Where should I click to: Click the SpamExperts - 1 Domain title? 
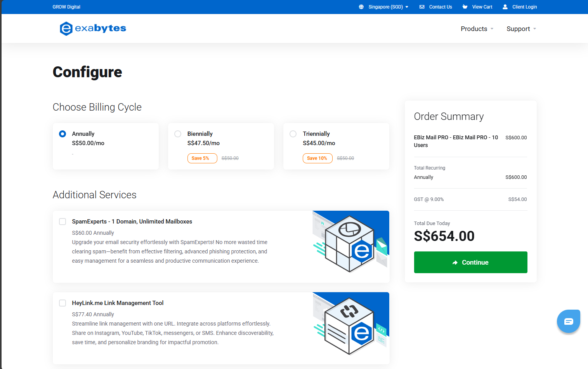pos(132,222)
